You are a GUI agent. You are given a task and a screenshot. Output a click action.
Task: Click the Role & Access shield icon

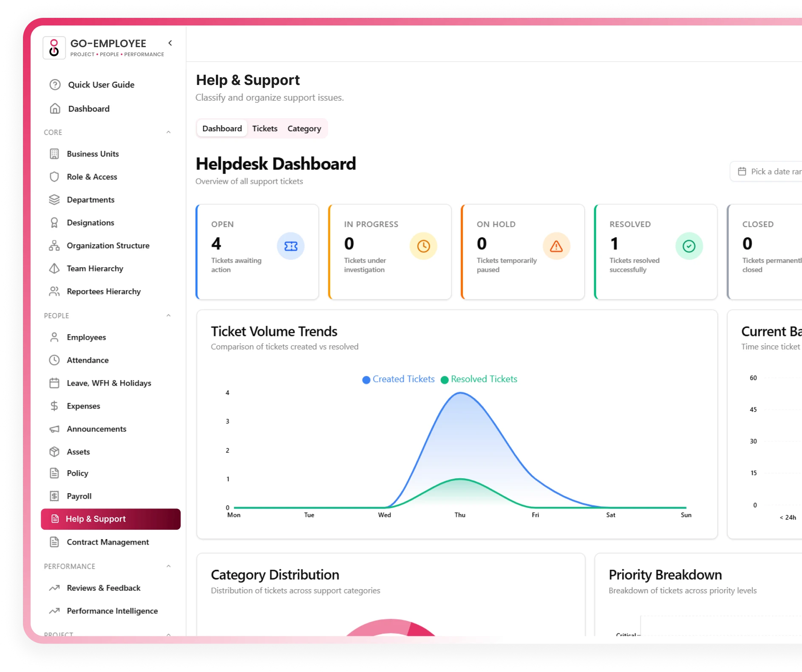click(x=54, y=177)
